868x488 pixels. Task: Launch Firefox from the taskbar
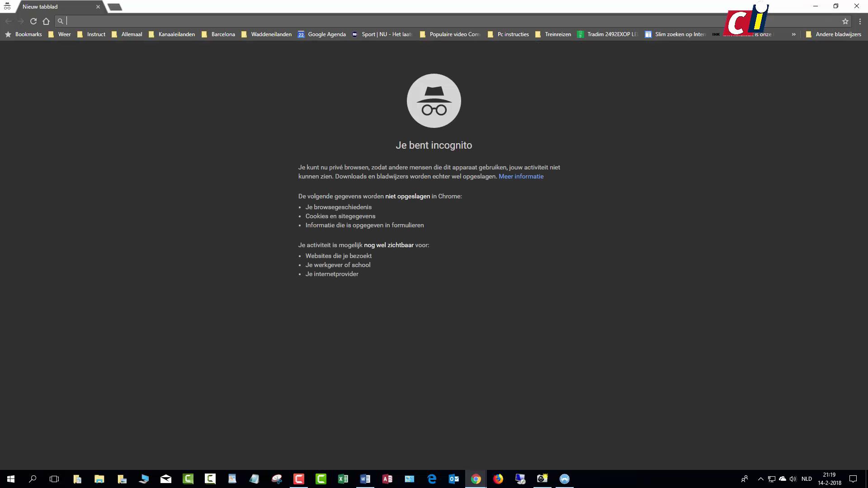498,479
